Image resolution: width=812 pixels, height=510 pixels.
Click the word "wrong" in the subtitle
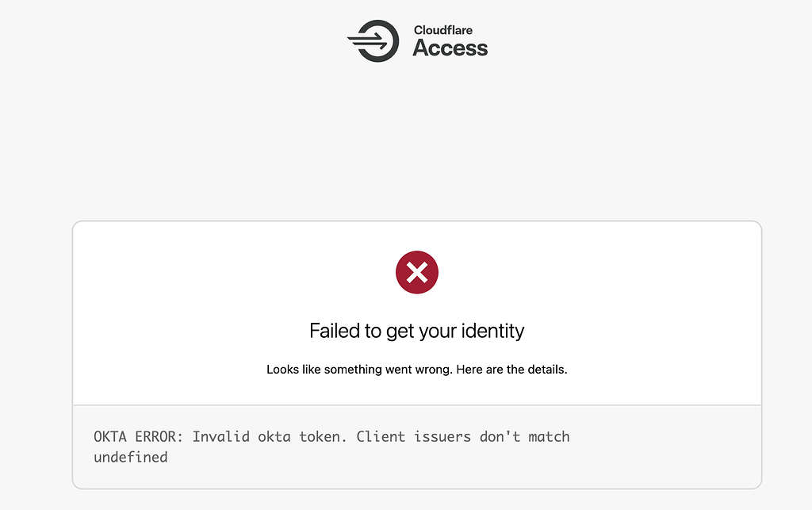(435, 370)
